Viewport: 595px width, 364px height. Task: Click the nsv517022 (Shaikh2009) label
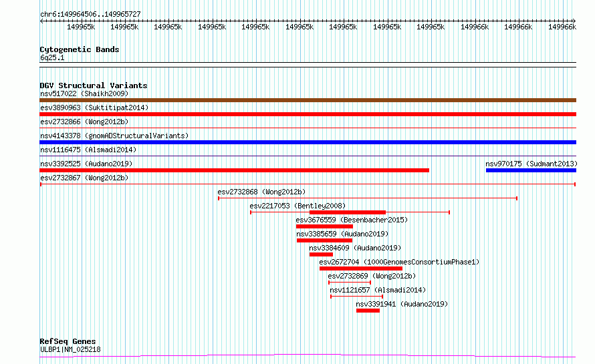click(84, 94)
